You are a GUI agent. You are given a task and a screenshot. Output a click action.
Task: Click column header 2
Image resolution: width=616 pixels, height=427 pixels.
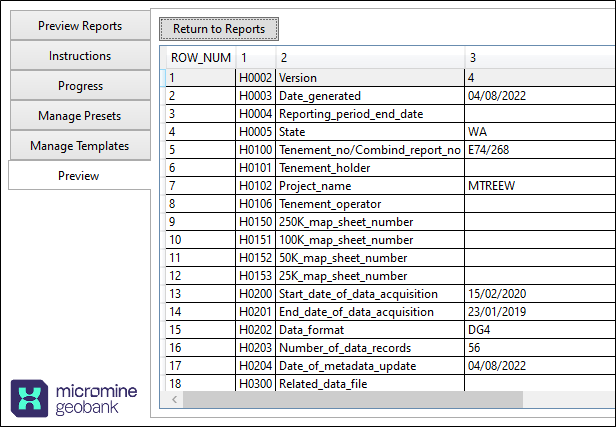coord(369,58)
